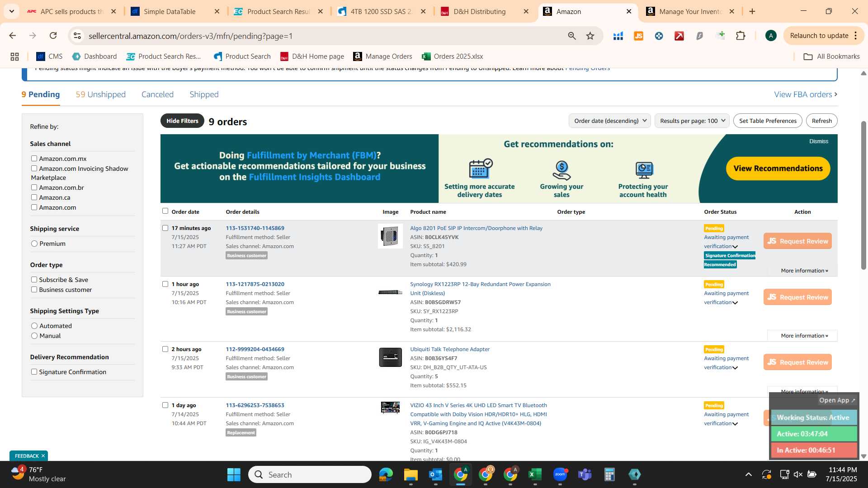
Task: Open Excel from the taskbar
Action: [x=535, y=474]
